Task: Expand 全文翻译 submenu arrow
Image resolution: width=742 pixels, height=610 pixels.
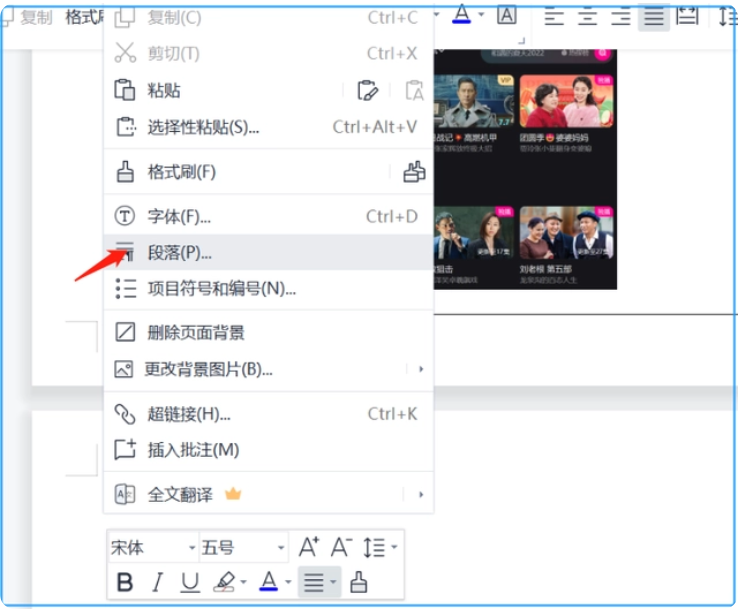Action: [x=421, y=495]
